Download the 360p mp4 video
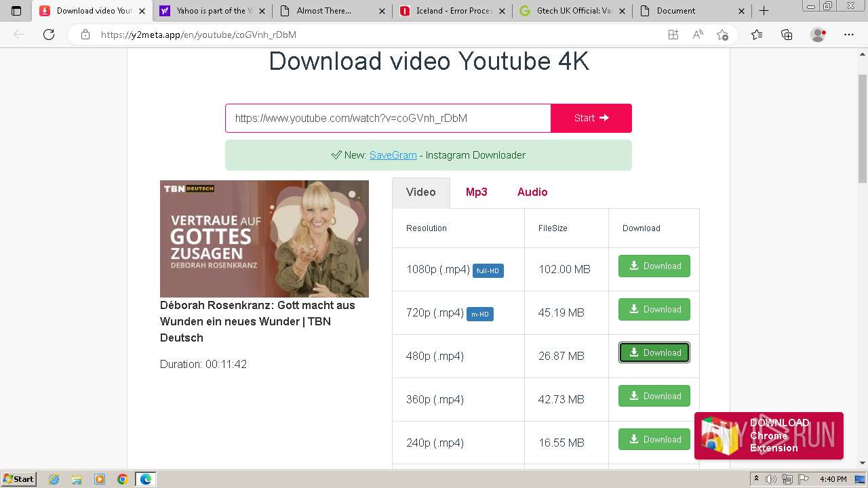Screen dimensions: 868x488 click(654, 396)
